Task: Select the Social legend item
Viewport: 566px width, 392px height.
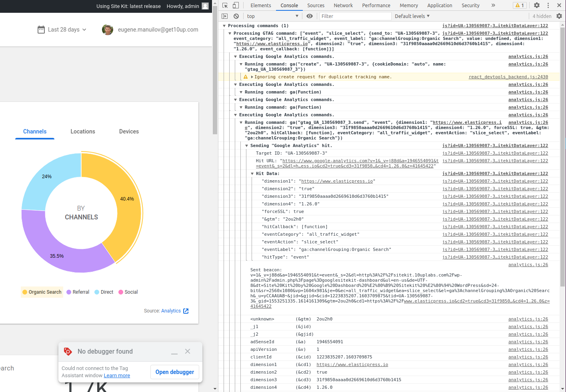Action: 128,292
